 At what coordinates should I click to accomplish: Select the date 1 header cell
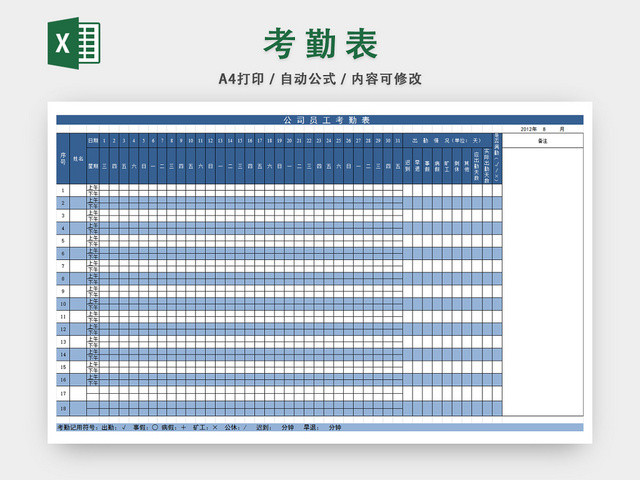(x=104, y=140)
